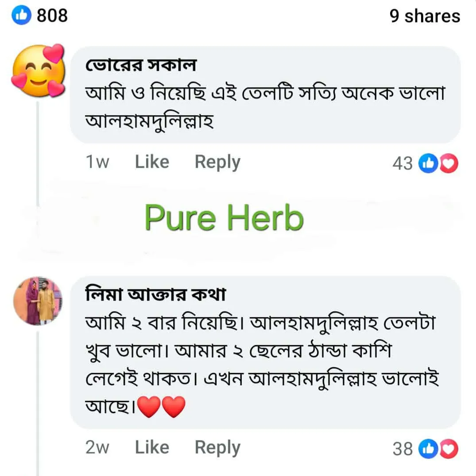Click the 2w timestamp on second comment

click(x=97, y=447)
